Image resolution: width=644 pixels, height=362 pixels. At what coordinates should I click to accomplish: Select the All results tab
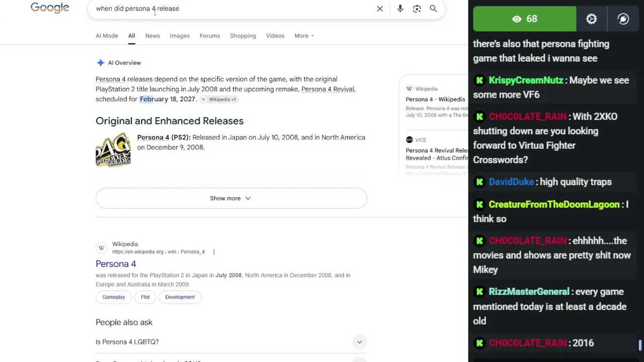point(131,36)
